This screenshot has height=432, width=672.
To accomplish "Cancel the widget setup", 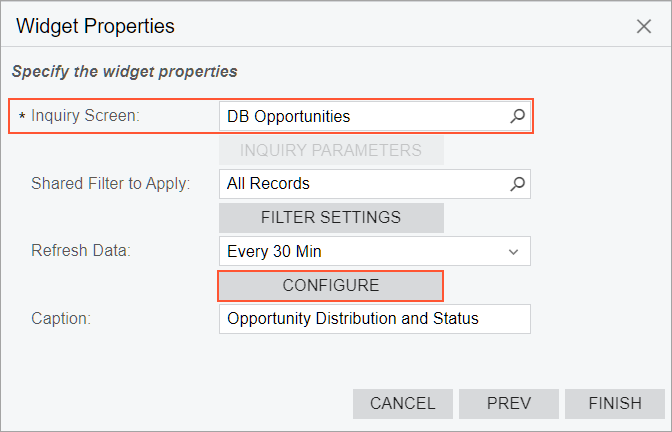I will coord(403,404).
